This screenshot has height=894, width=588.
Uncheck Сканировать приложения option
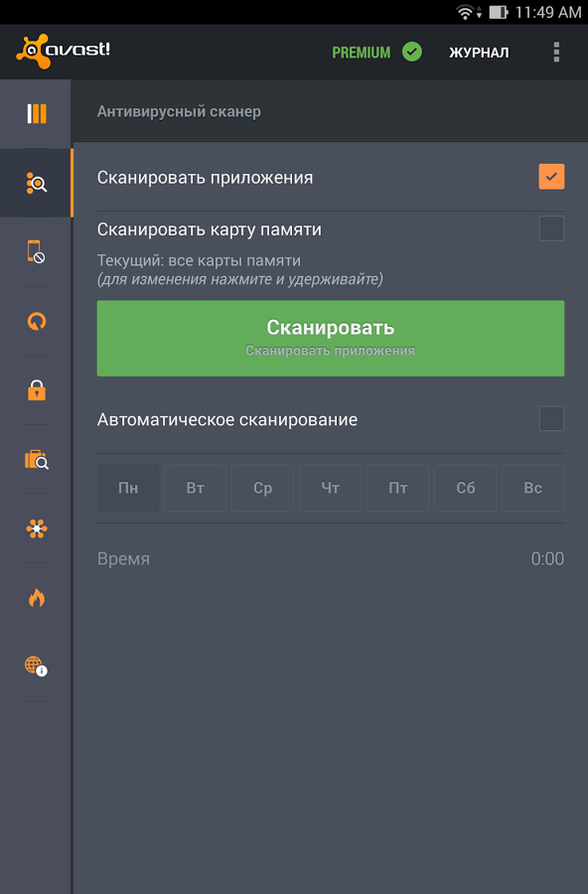tap(551, 177)
